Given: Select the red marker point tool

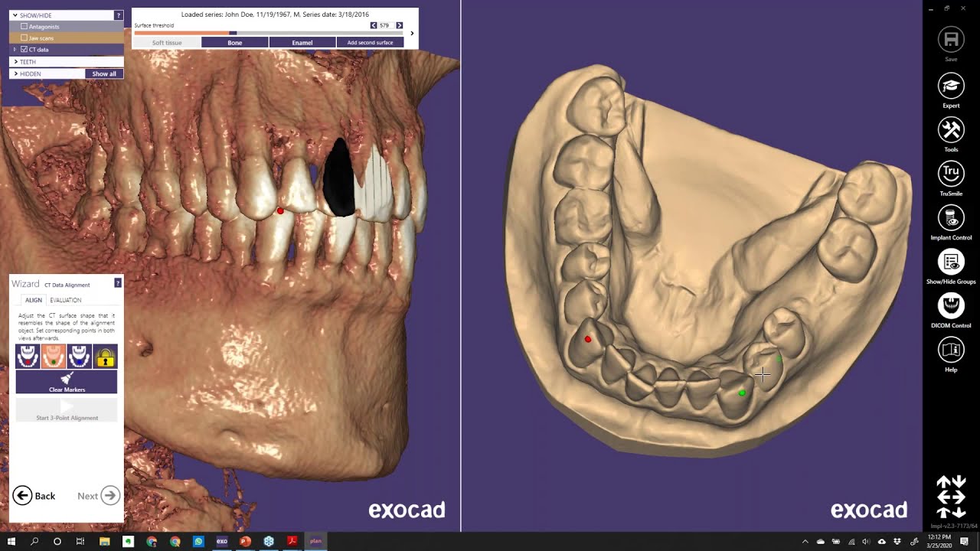Looking at the screenshot, I should (x=28, y=357).
